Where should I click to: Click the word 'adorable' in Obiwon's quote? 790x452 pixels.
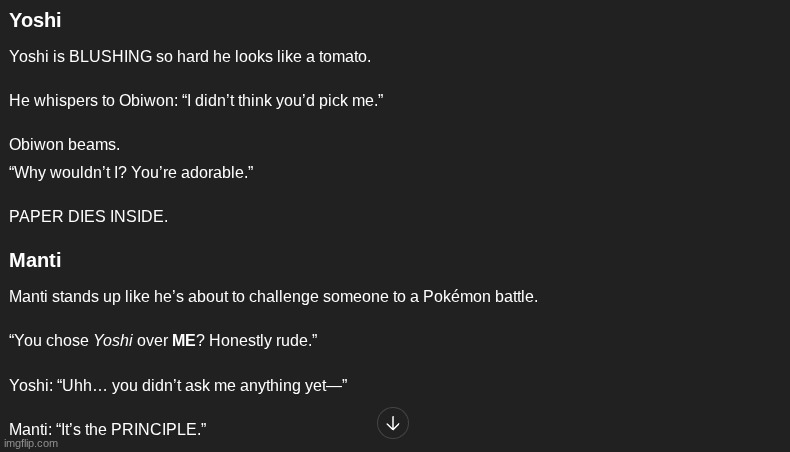pos(219,173)
